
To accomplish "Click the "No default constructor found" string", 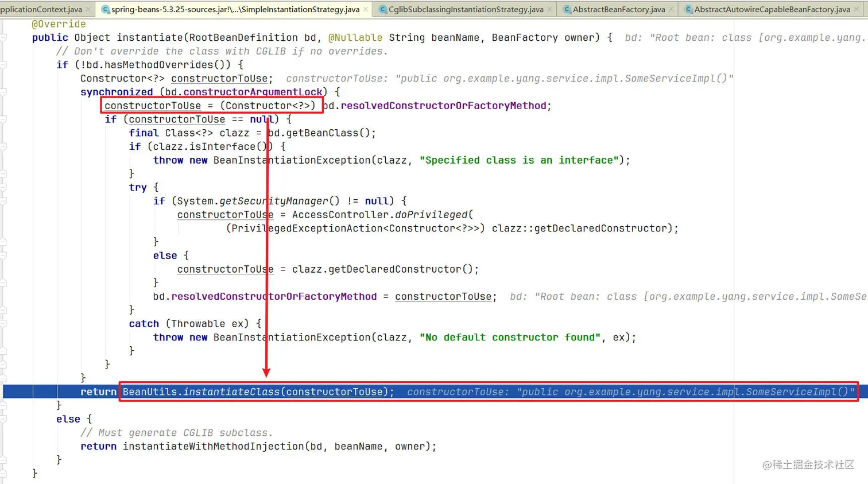I will (510, 338).
